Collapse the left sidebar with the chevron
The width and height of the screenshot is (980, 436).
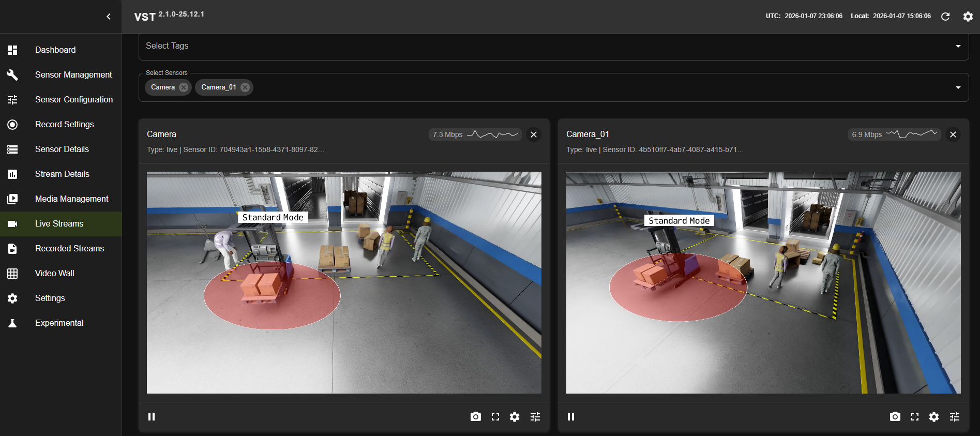click(x=109, y=17)
